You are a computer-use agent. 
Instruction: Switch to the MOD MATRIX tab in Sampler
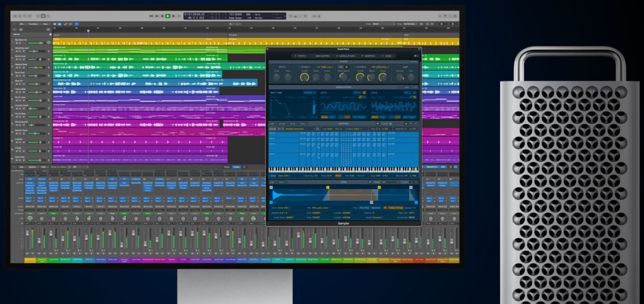[x=322, y=56]
